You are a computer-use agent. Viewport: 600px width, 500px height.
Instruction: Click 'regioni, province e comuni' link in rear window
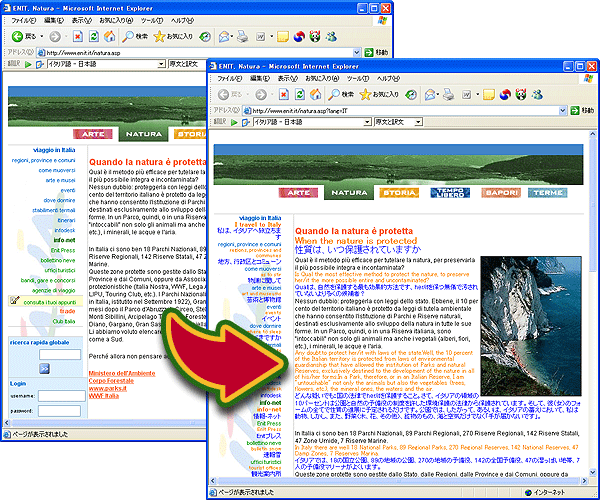tap(44, 161)
